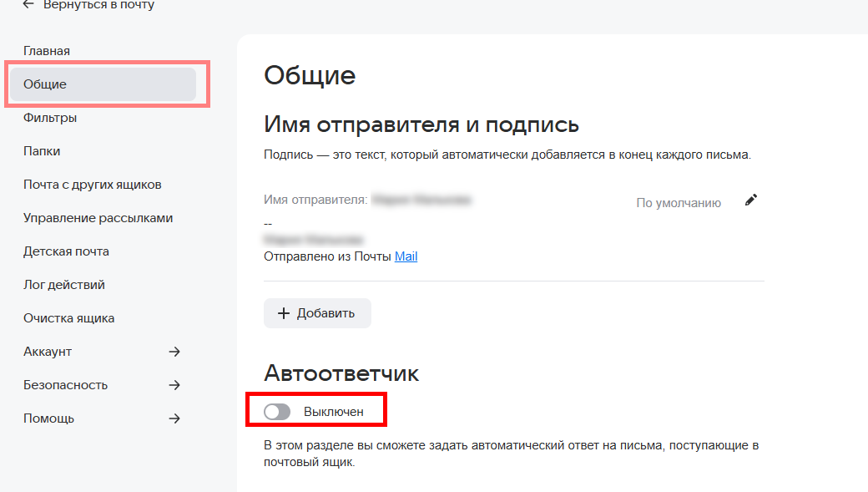Viewport: 868px width, 492px height.
Task: Click the pencil edit signature icon
Action: coord(751,200)
